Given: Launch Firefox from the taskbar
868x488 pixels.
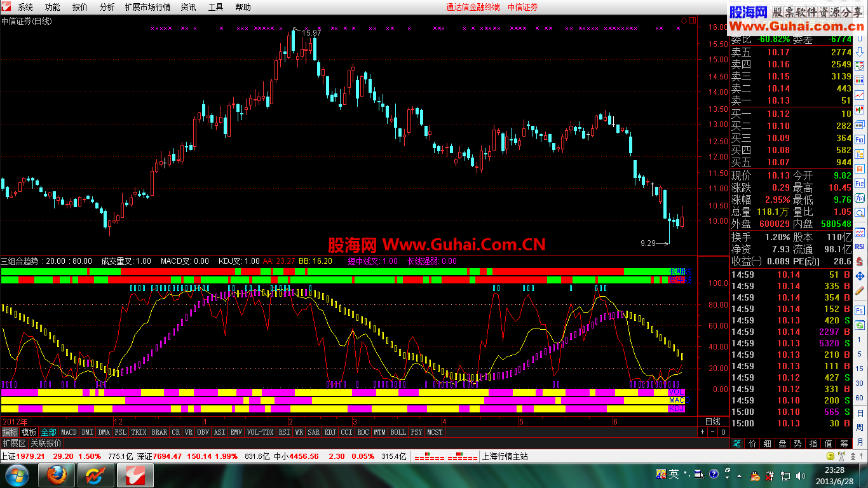Looking at the screenshot, I should 57,475.
